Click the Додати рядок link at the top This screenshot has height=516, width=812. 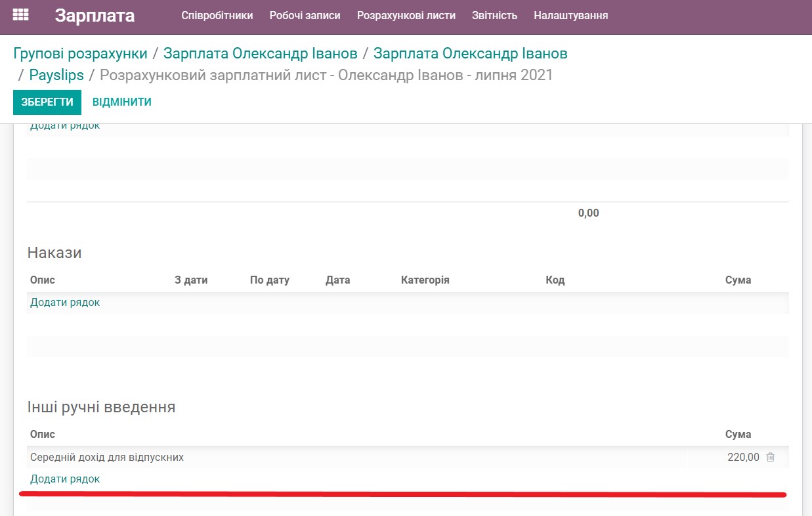point(64,125)
